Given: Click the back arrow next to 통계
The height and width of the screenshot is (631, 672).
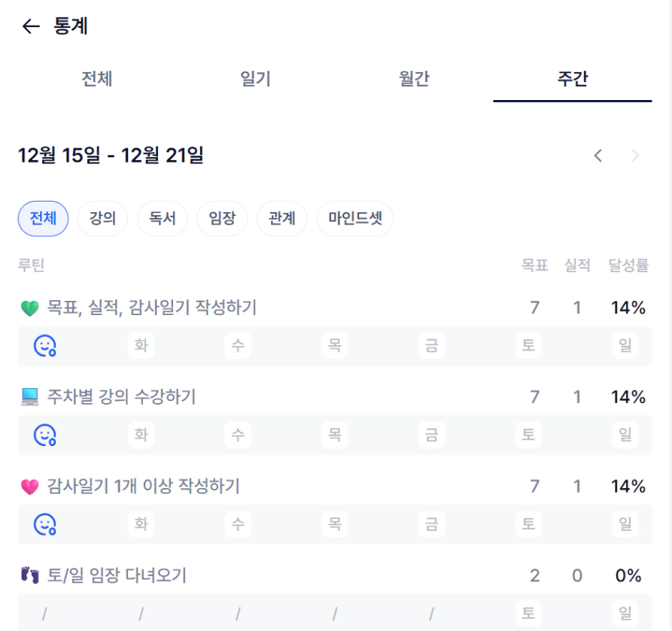Looking at the screenshot, I should (x=30, y=27).
